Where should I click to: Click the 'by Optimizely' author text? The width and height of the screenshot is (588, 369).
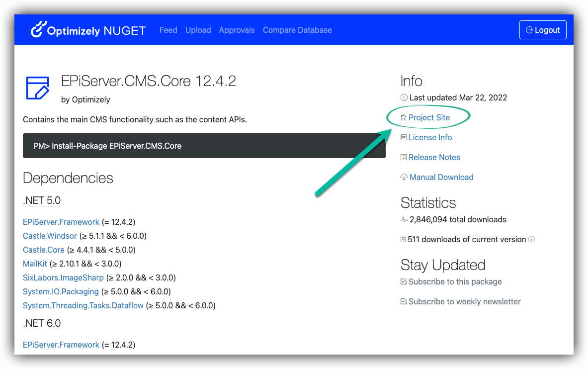(x=85, y=99)
